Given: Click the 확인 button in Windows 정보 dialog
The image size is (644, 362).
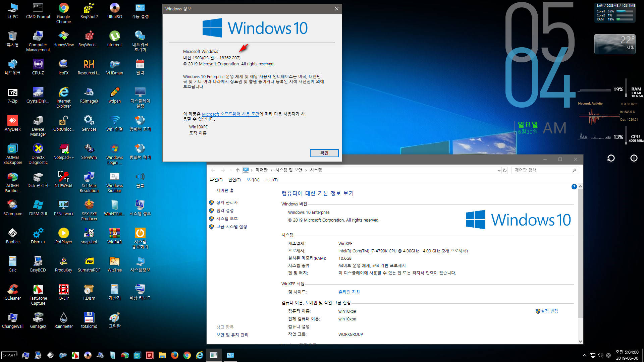Looking at the screenshot, I should 324,153.
